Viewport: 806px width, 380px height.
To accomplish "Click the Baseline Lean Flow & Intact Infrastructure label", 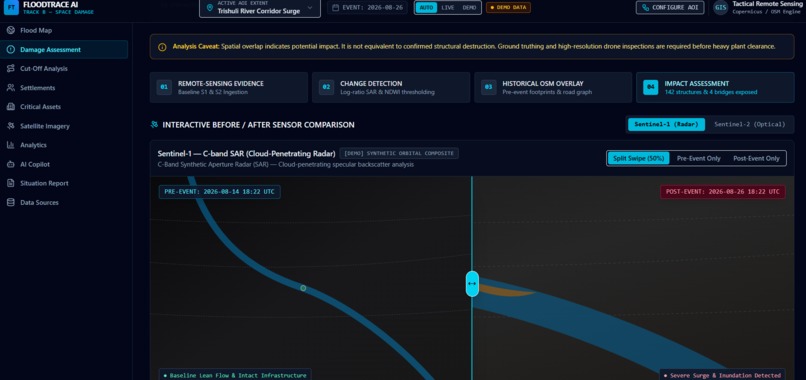I will coord(234,375).
